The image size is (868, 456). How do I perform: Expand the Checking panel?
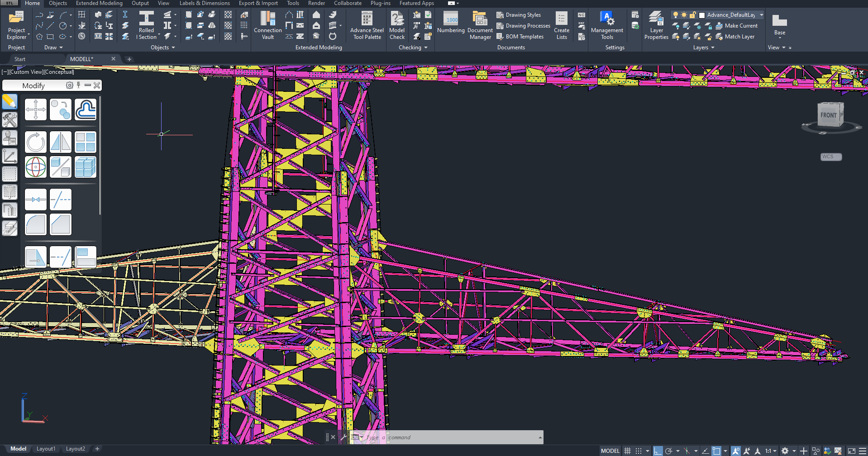[x=413, y=47]
